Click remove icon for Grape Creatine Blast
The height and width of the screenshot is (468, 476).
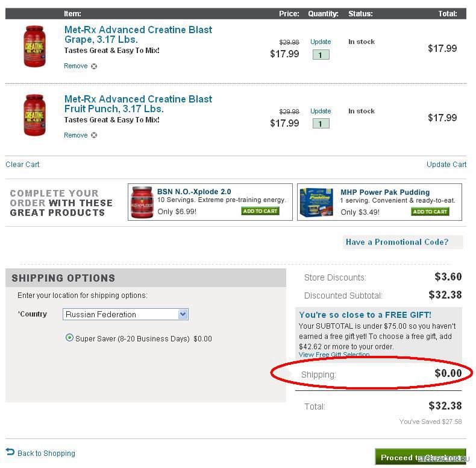pos(94,66)
